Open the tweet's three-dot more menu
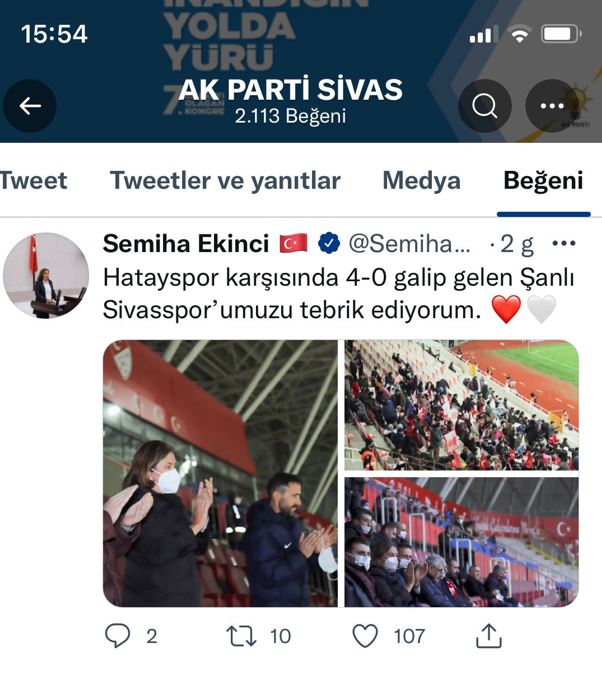The image size is (602, 678). (x=564, y=243)
